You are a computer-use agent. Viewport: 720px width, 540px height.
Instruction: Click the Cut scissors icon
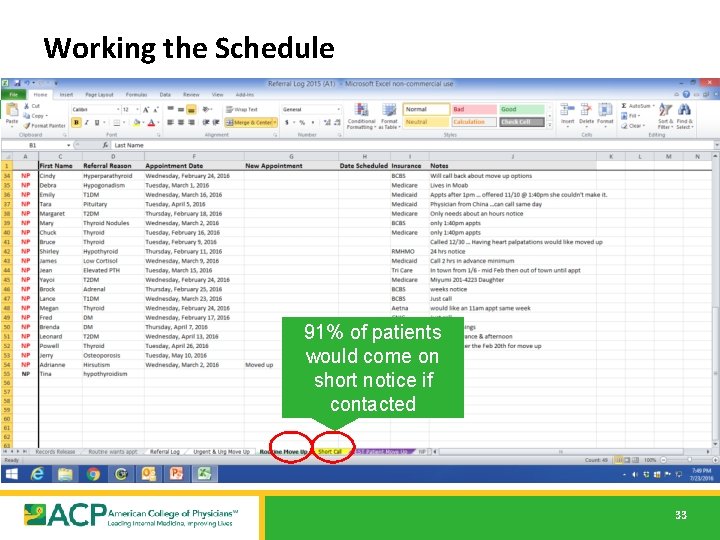pyautogui.click(x=27, y=106)
